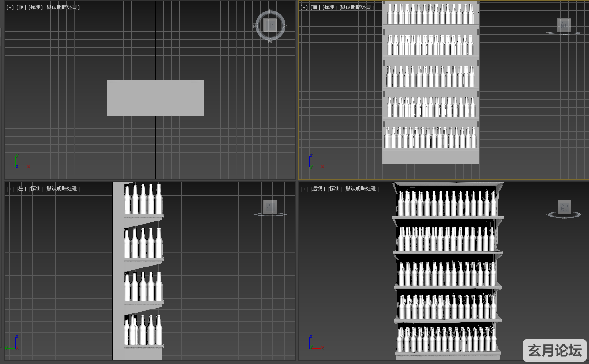Open Front viewport 默认明暗处理 shading menu
The image size is (589, 364).
(357, 7)
